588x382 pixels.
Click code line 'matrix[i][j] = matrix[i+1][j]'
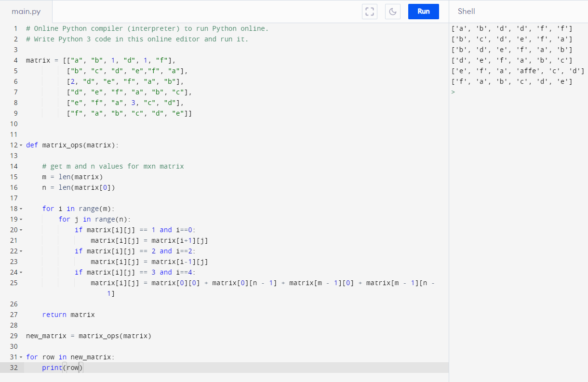tap(149, 240)
